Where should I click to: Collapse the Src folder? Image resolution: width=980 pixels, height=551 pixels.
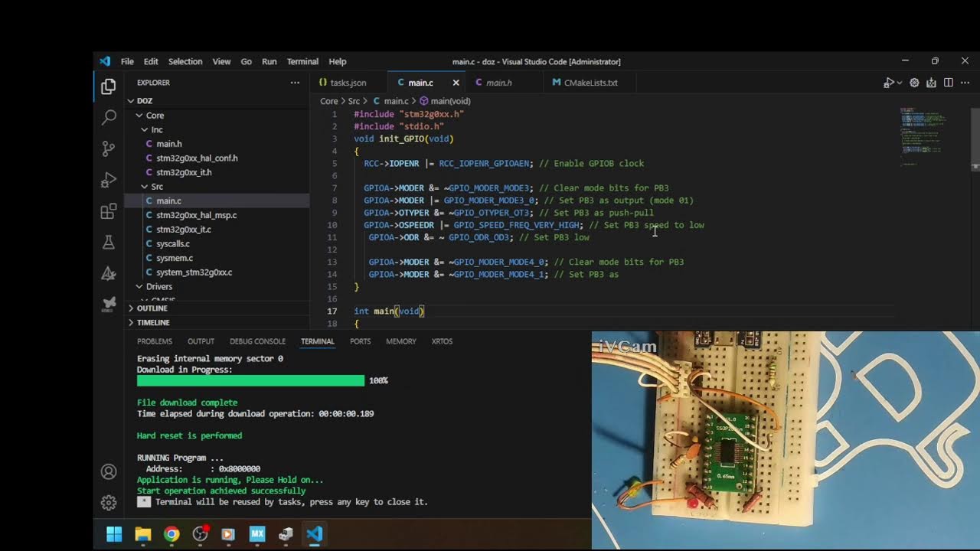217,187
